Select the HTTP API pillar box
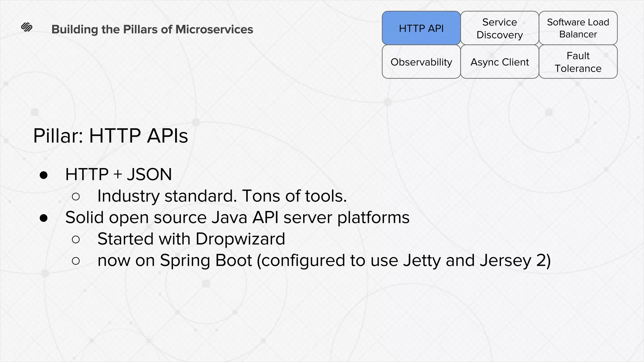The height and width of the screenshot is (362, 644). click(421, 28)
